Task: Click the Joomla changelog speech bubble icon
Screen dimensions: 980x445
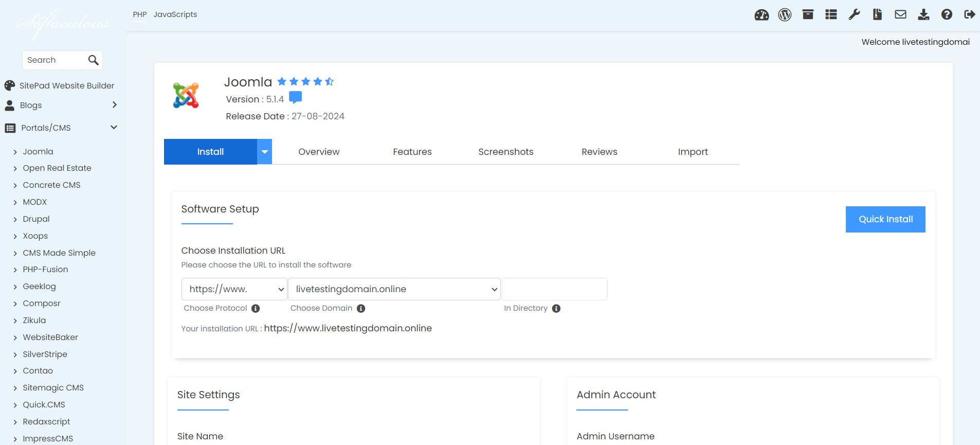Action: [295, 97]
